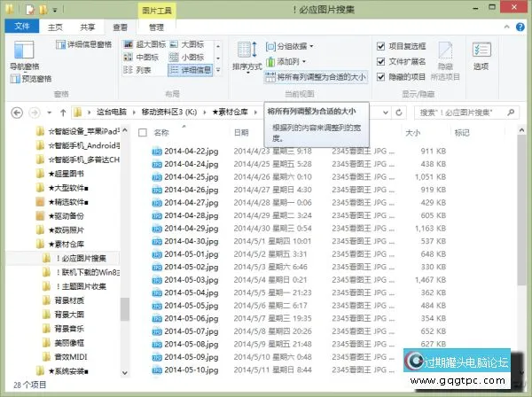Open the quick access toolbar customize dropdown
The height and width of the screenshot is (397, 532).
click(55, 11)
